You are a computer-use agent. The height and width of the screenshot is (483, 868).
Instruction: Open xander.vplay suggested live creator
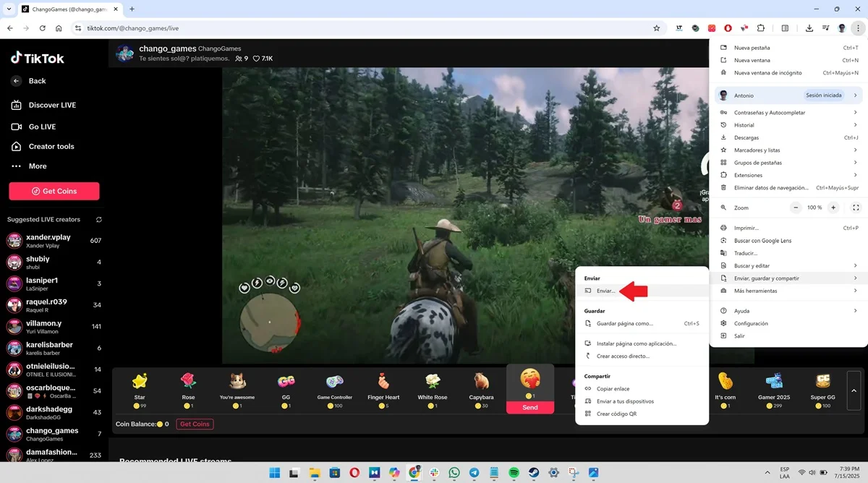(54, 241)
